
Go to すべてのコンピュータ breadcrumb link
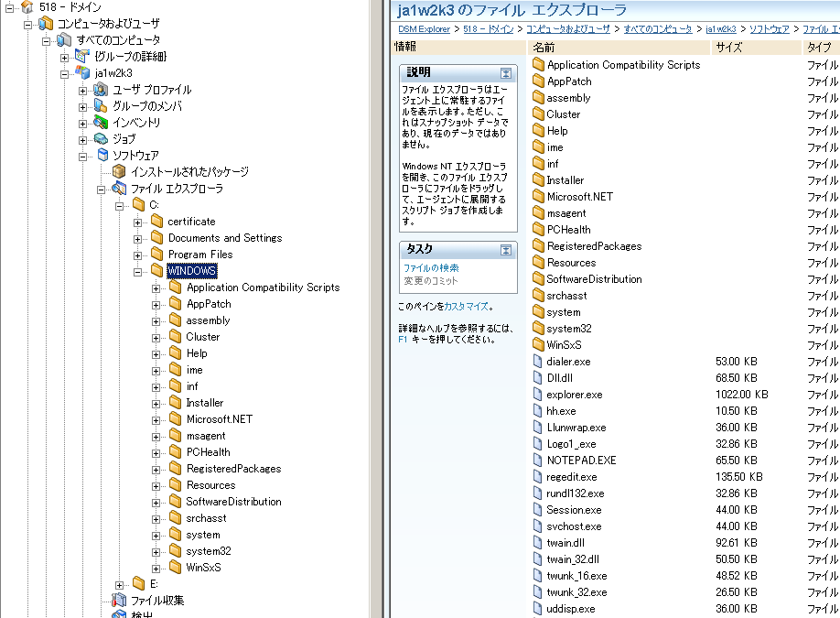pyautogui.click(x=658, y=29)
